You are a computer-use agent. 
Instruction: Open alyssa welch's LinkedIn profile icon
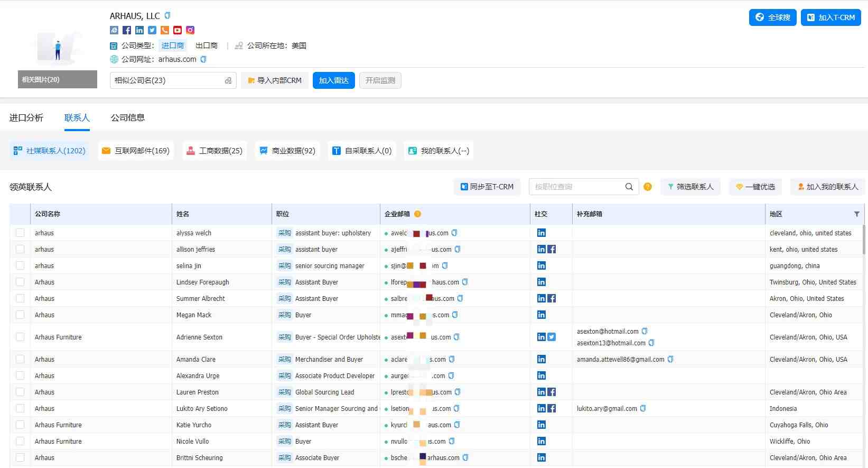542,233
